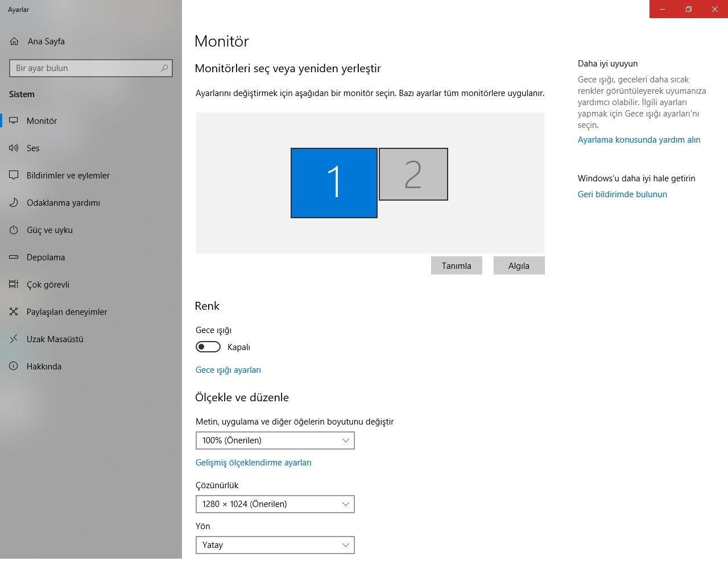Viewport: 728px width, 582px height.
Task: Click the Uzak Masaüstü remote icon
Action: 14,339
